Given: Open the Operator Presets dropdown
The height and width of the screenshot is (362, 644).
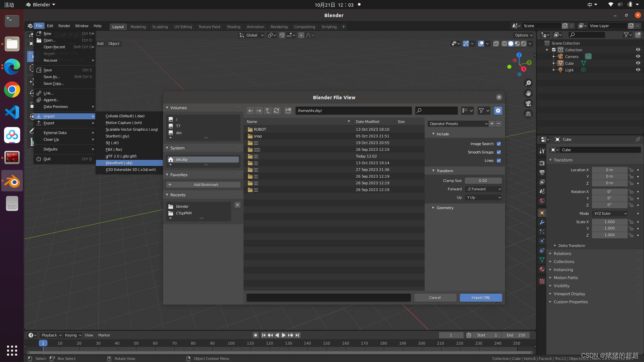Looking at the screenshot, I should click(458, 124).
